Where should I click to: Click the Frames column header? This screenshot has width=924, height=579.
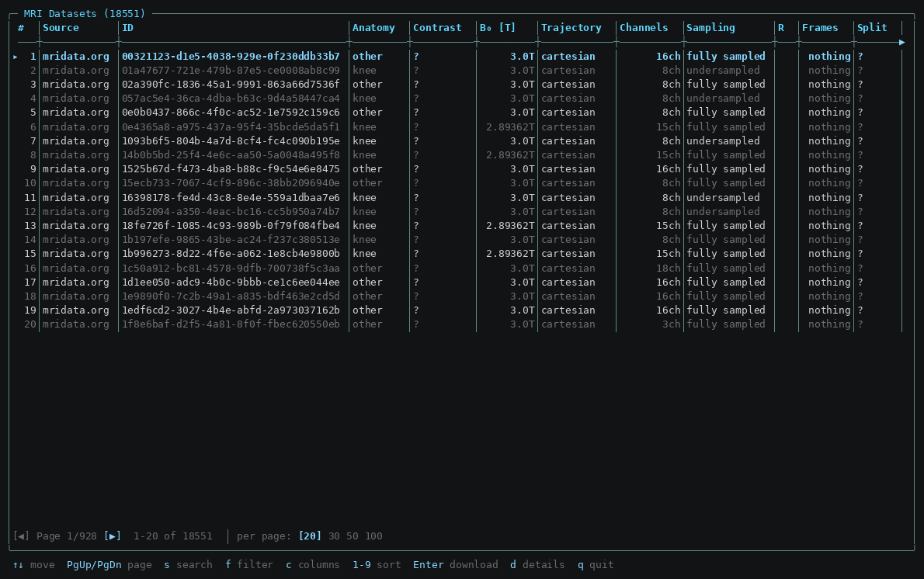coord(820,28)
